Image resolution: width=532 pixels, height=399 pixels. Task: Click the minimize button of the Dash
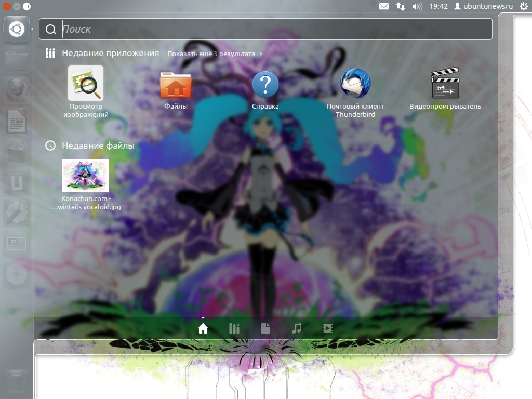coord(17,6)
